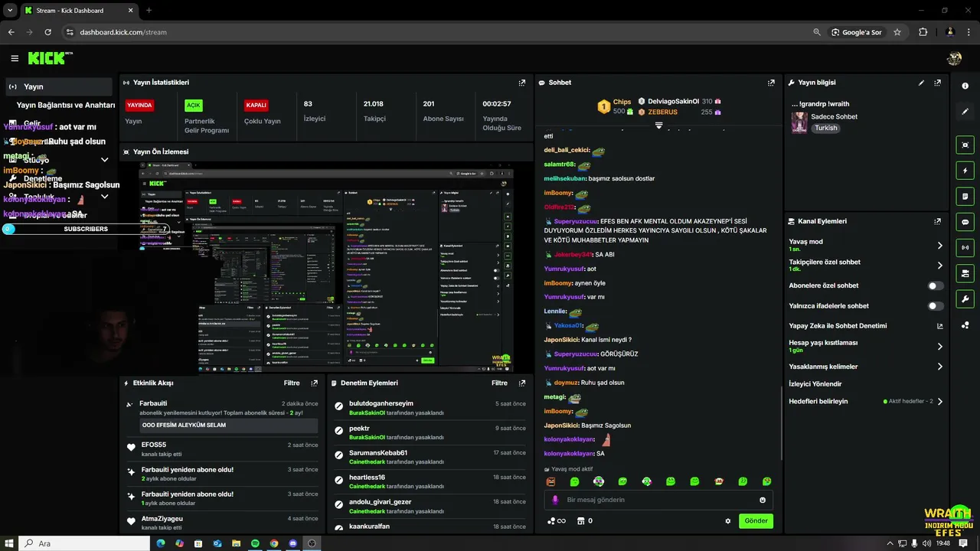
Task: Open Yapay Zeka ile Sohbet Denetimi link icon
Action: point(940,326)
